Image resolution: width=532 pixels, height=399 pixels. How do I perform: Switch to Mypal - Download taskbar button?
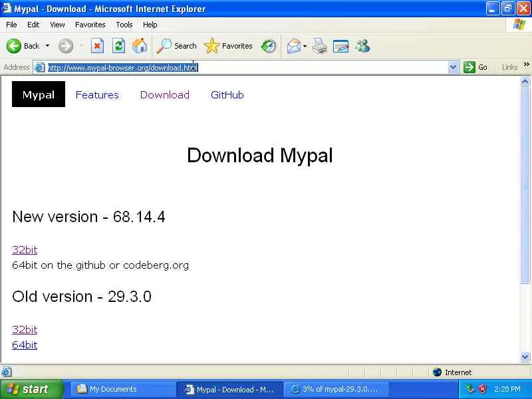[229, 390]
